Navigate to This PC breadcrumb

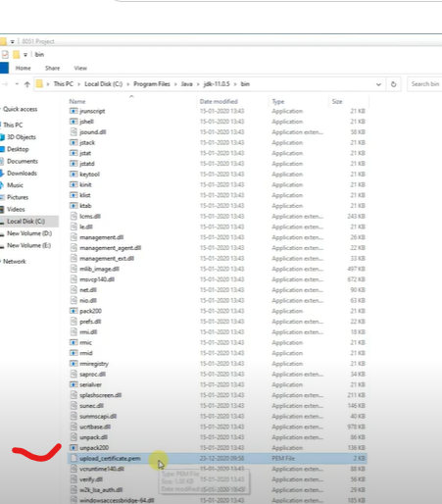[x=64, y=84]
